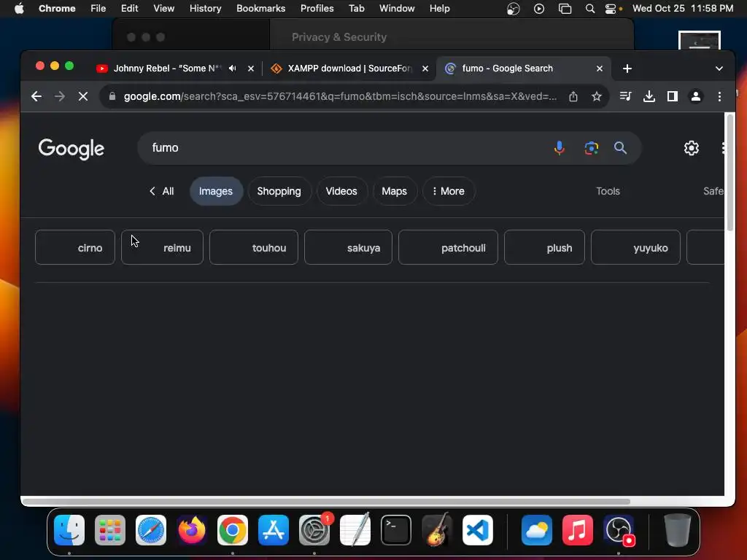
Task: Click the horizontal scrollbar at window bottom
Action: coord(326,502)
